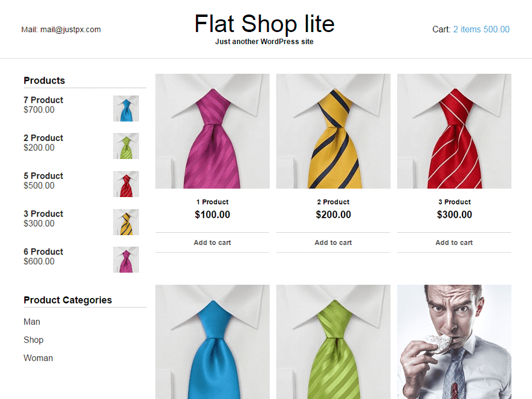Open cart link showing 2 items 500.00
532x399 pixels.
coord(481,30)
